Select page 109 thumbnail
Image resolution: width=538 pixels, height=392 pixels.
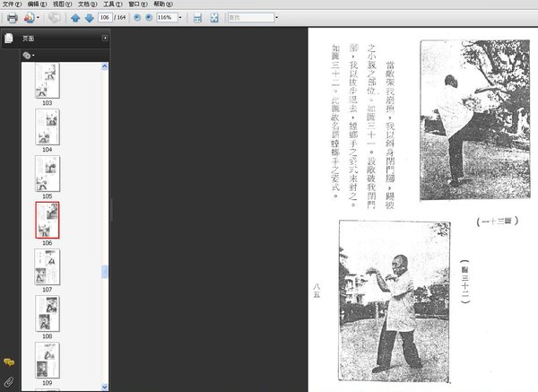48,361
